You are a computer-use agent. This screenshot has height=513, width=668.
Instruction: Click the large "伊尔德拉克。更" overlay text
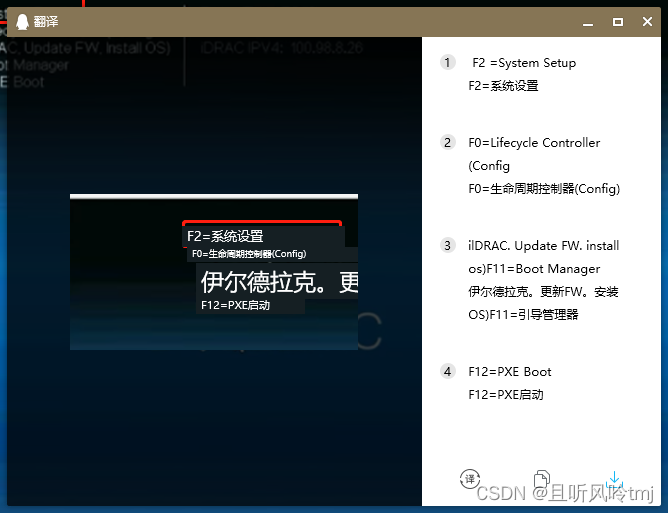point(279,282)
